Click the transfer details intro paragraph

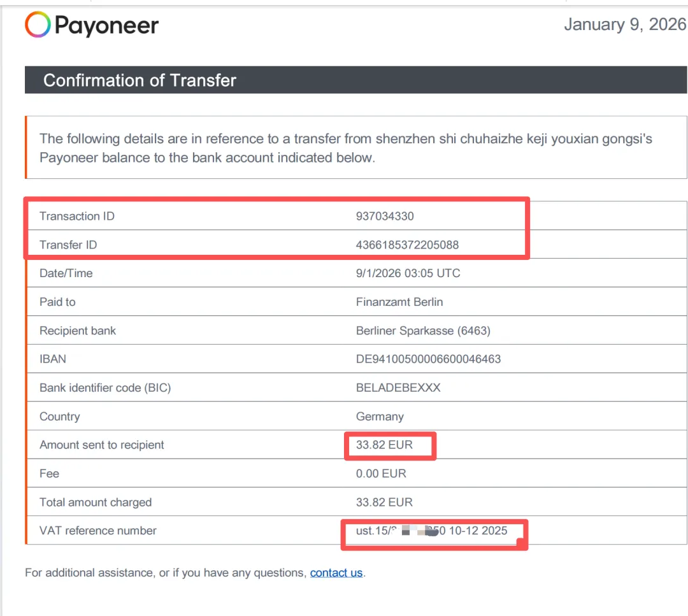pyautogui.click(x=346, y=148)
